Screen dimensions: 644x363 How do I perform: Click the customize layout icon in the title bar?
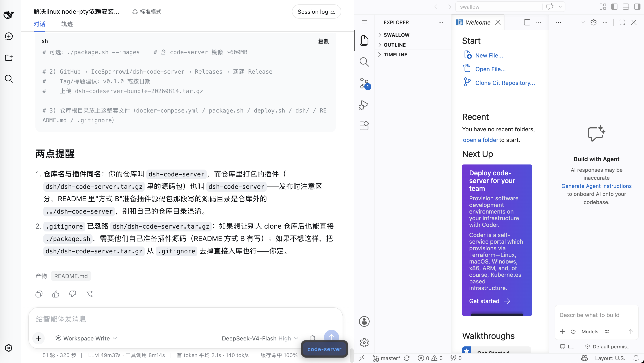[603, 7]
